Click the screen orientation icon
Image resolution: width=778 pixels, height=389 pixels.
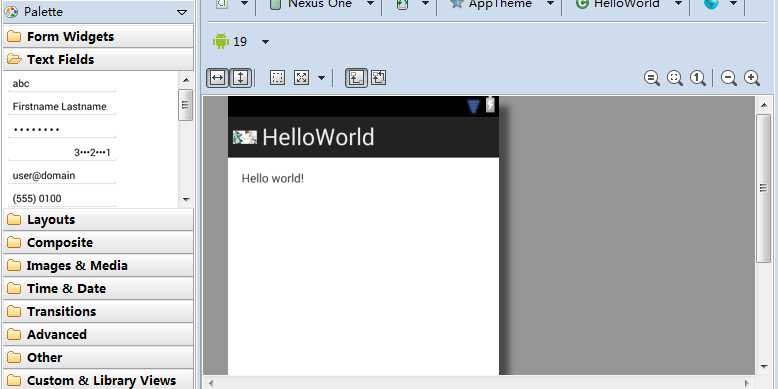(x=402, y=4)
